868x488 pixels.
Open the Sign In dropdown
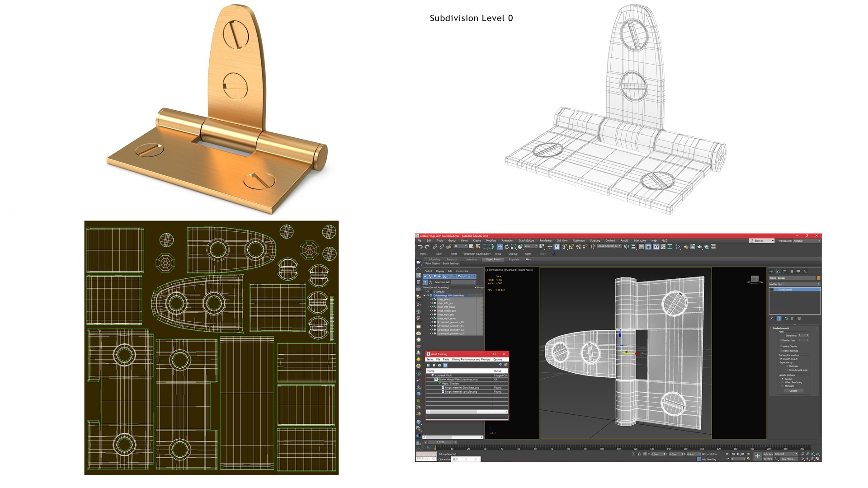tap(762, 240)
